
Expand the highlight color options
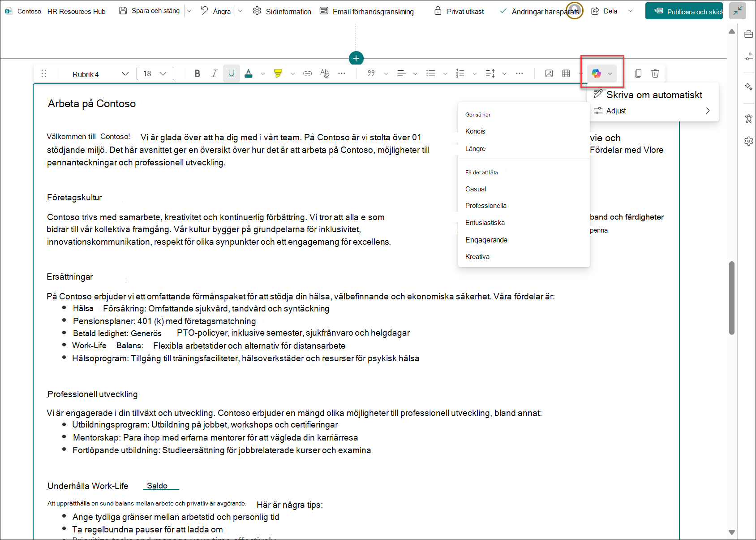[x=293, y=73]
